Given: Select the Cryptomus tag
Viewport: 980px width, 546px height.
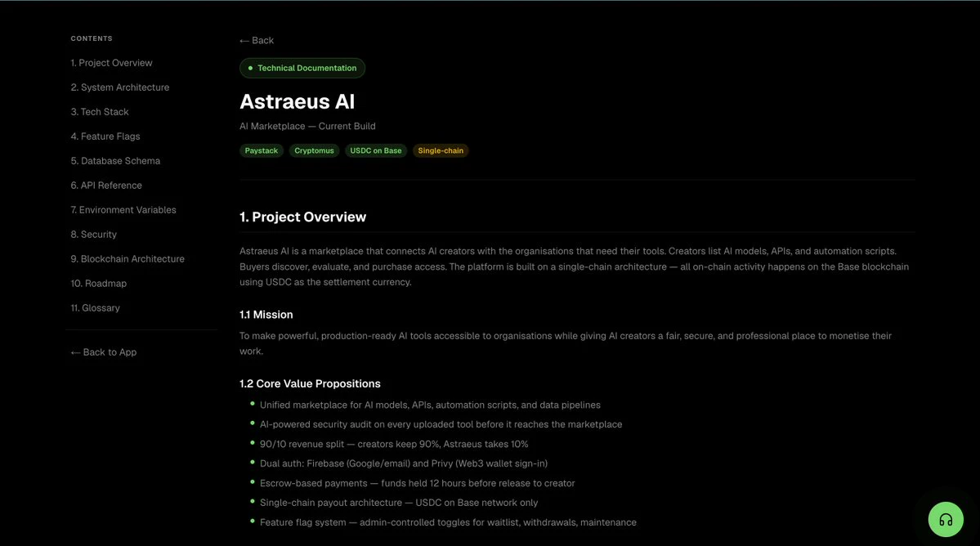Looking at the screenshot, I should click(315, 150).
